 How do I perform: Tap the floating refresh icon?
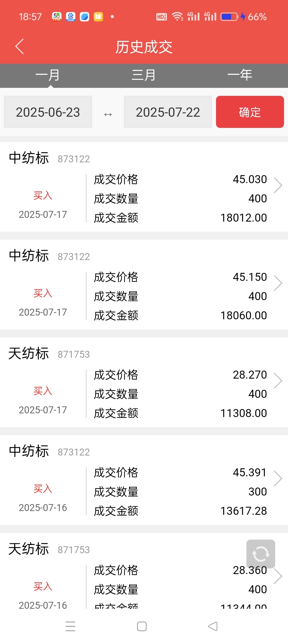pyautogui.click(x=261, y=554)
